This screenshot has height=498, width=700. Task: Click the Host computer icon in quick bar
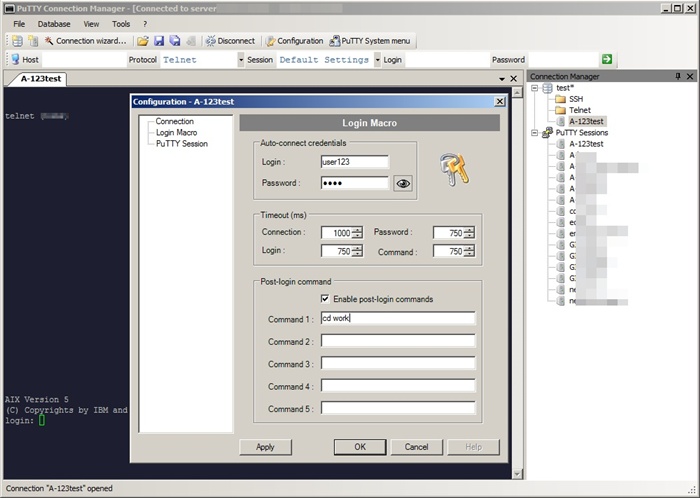click(x=16, y=59)
